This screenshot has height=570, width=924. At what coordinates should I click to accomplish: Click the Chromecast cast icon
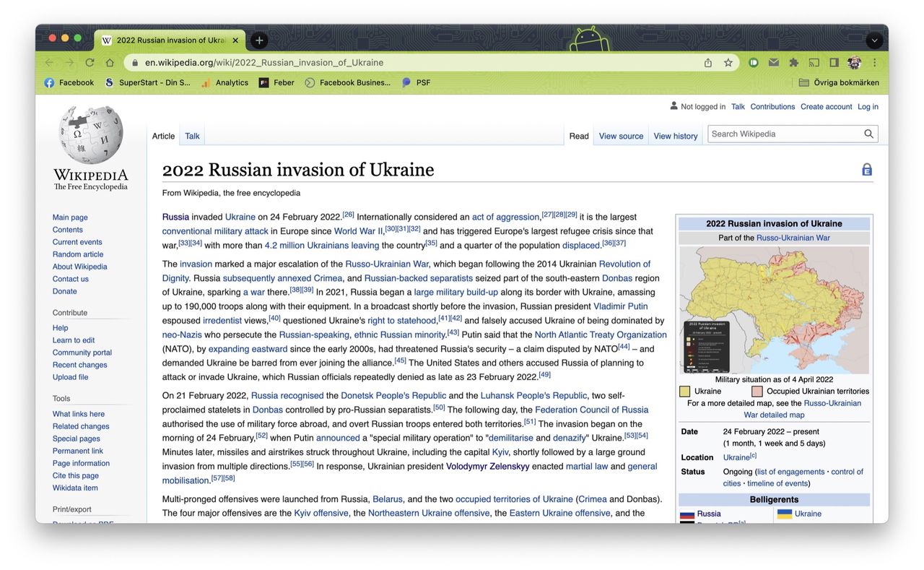click(814, 62)
